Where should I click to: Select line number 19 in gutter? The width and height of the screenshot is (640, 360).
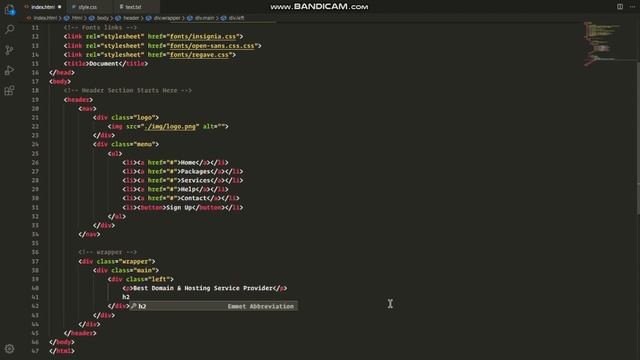tap(36, 100)
